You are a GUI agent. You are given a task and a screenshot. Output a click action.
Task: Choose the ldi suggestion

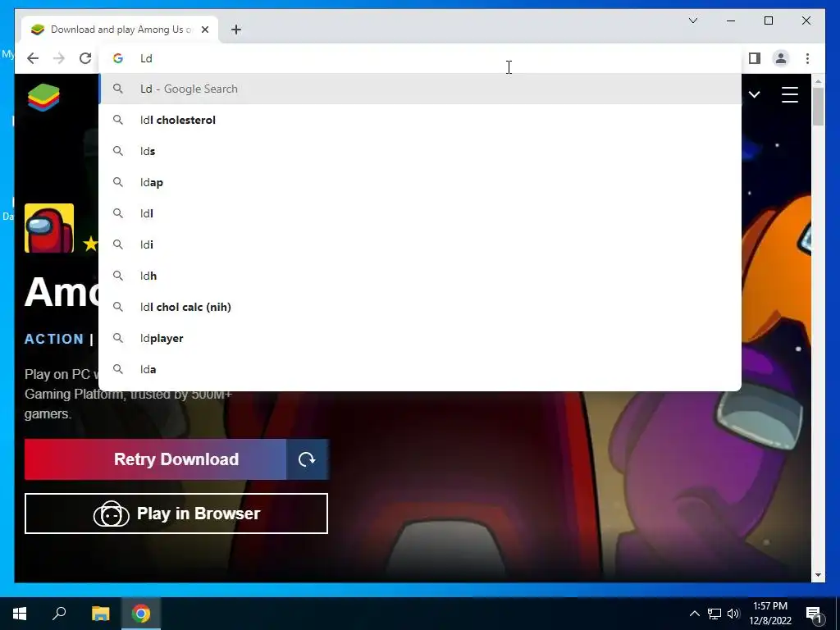pyautogui.click(x=420, y=244)
